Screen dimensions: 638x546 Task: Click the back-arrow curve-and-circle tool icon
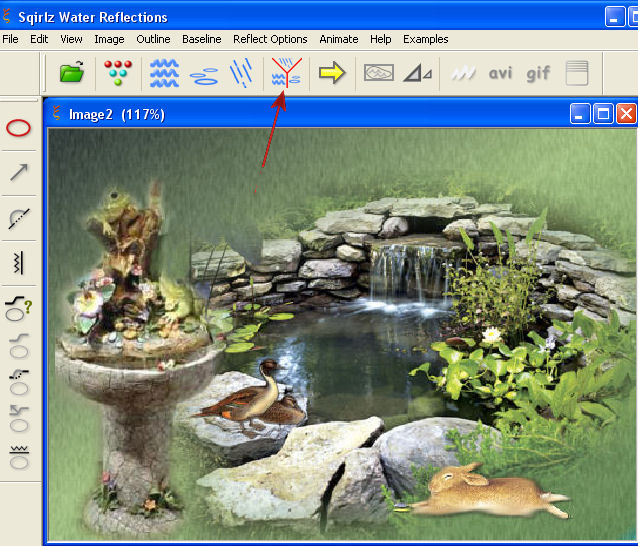point(19,419)
